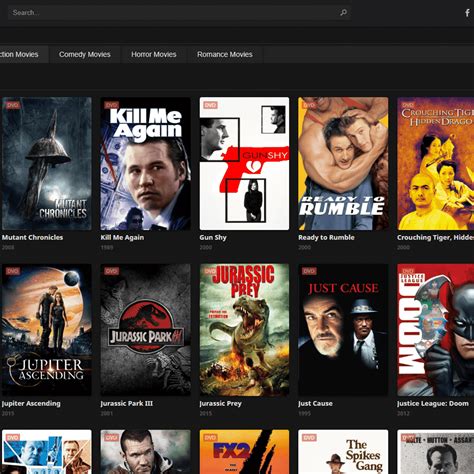Image resolution: width=474 pixels, height=474 pixels.
Task: Open the Jupiter Ascending poster
Action: pos(47,330)
